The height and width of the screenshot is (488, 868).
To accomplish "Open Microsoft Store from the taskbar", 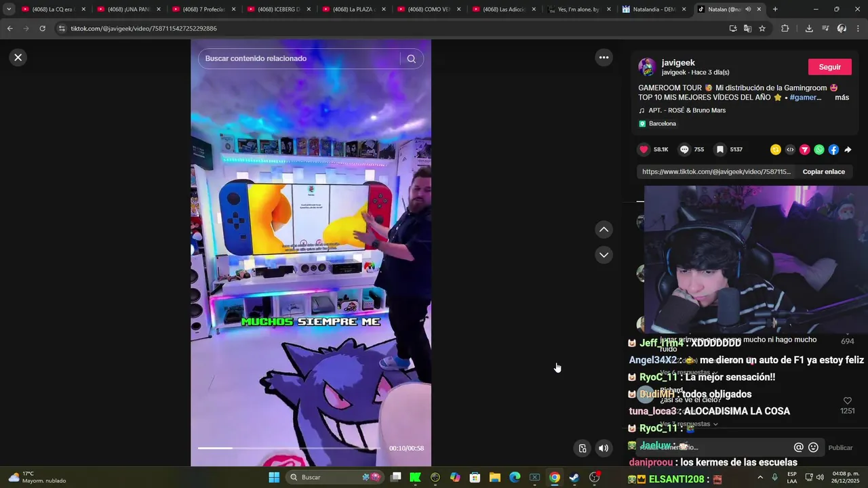I will (x=475, y=477).
